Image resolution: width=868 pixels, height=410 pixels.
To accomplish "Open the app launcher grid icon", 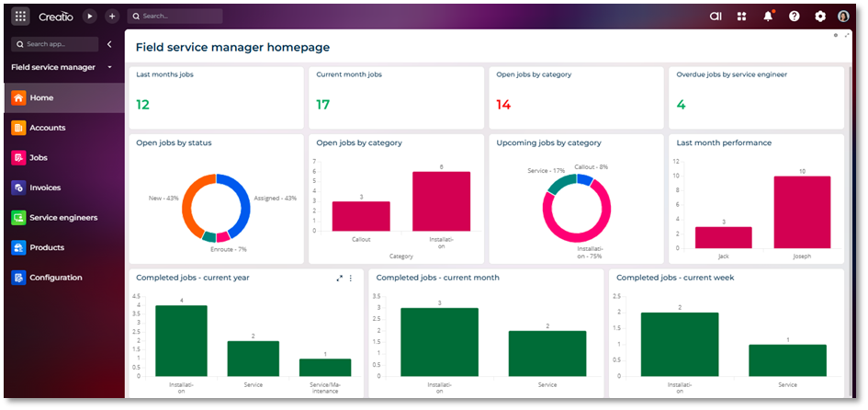I will [21, 16].
